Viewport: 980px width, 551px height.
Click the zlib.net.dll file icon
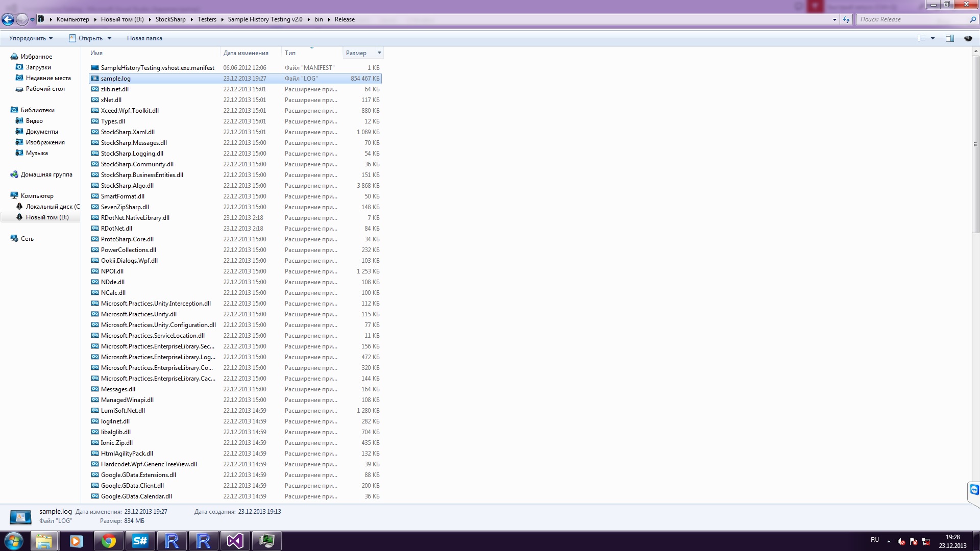coord(94,89)
